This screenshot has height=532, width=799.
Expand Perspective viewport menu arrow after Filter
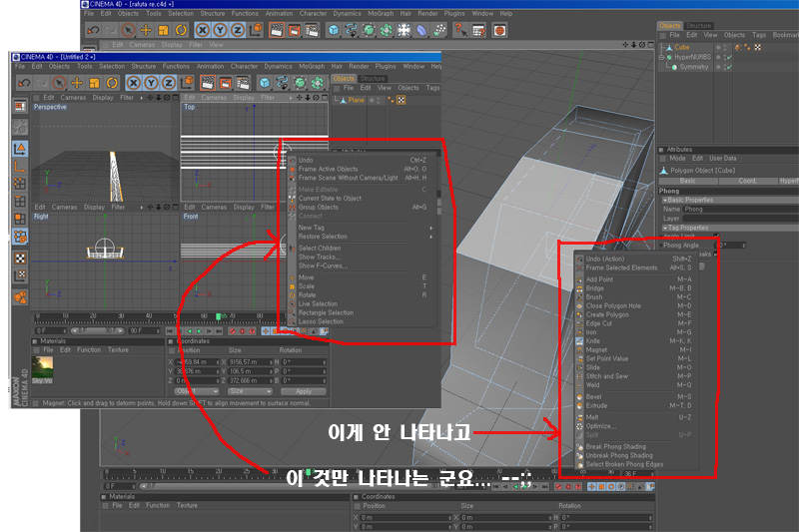(142, 98)
